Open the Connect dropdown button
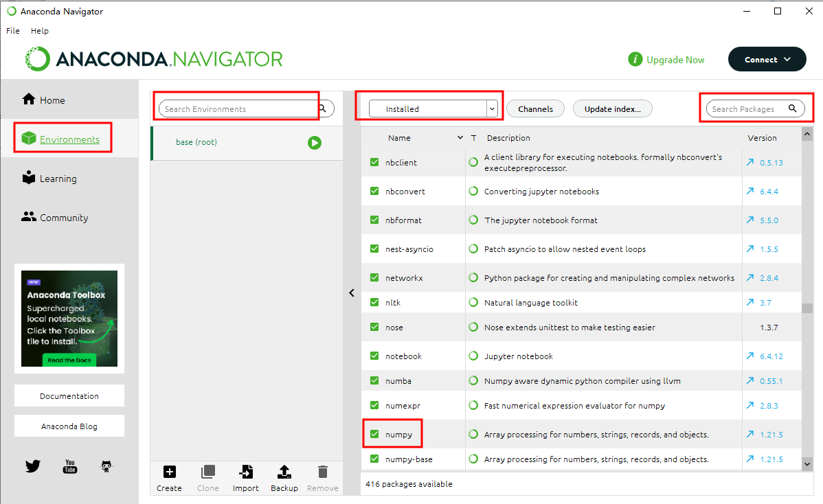The height and width of the screenshot is (504, 823). coord(767,59)
